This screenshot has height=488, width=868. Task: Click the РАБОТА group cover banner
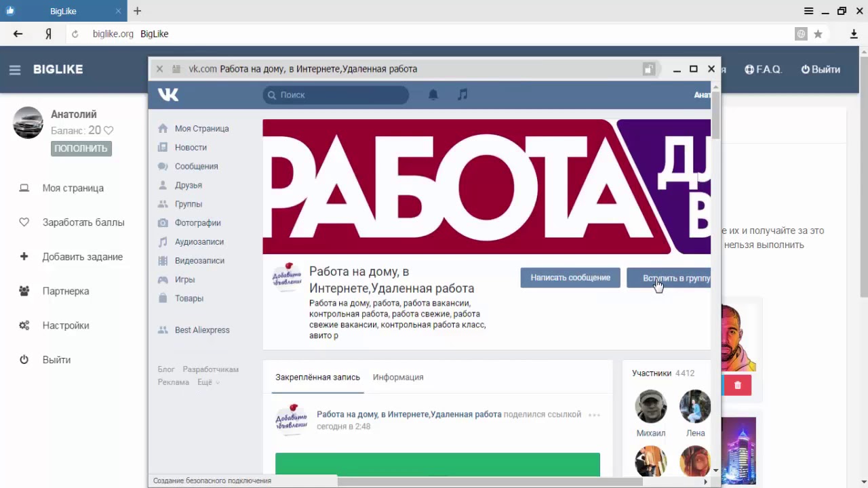[486, 187]
